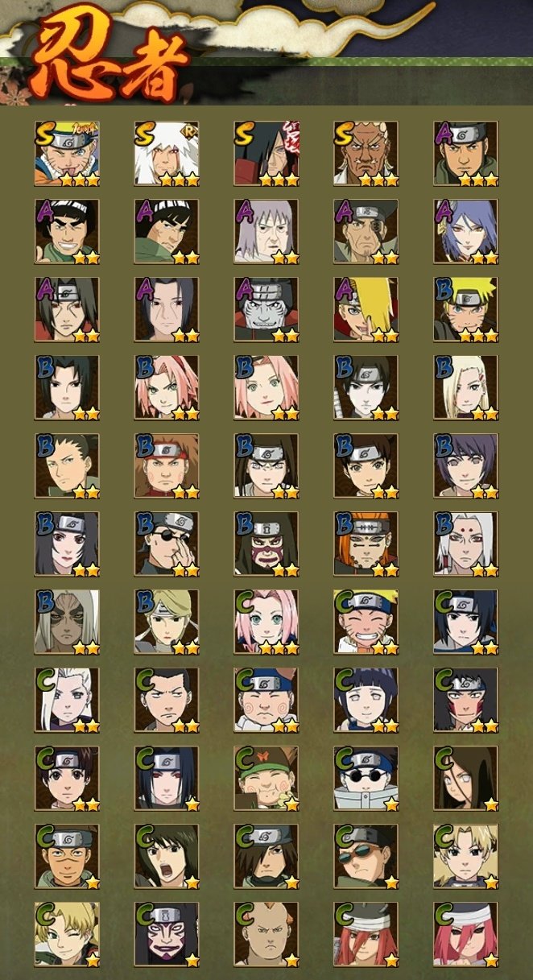Select A-rank Konan with purple hair
This screenshot has width=533, height=980.
click(x=466, y=232)
